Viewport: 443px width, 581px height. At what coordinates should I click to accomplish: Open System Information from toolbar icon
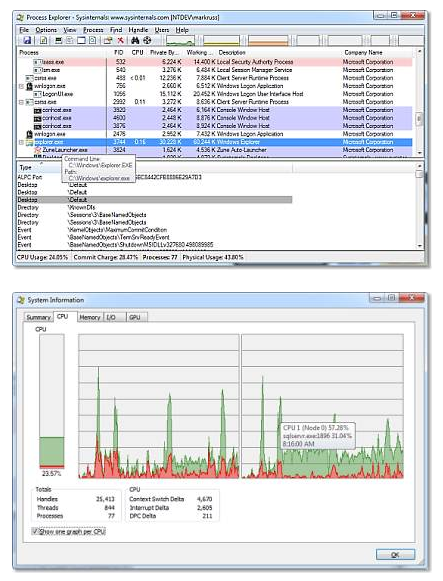pos(58,40)
